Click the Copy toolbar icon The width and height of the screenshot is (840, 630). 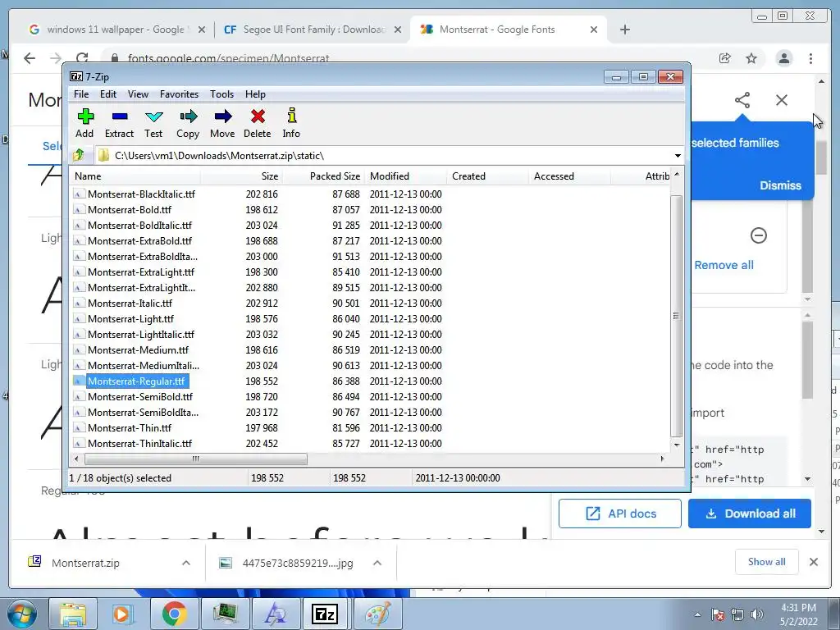coord(188,123)
